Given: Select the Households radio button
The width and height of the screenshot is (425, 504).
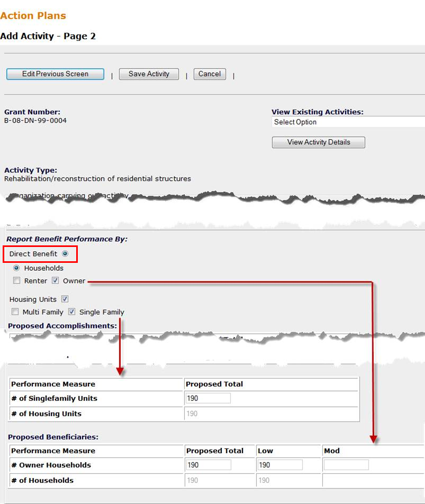Looking at the screenshot, I should [x=16, y=268].
